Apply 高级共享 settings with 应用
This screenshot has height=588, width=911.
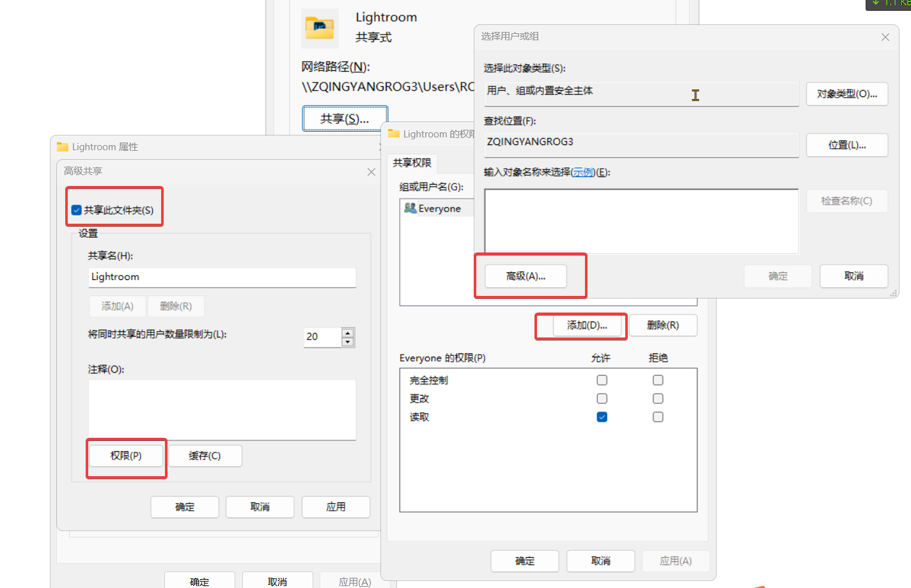point(336,507)
